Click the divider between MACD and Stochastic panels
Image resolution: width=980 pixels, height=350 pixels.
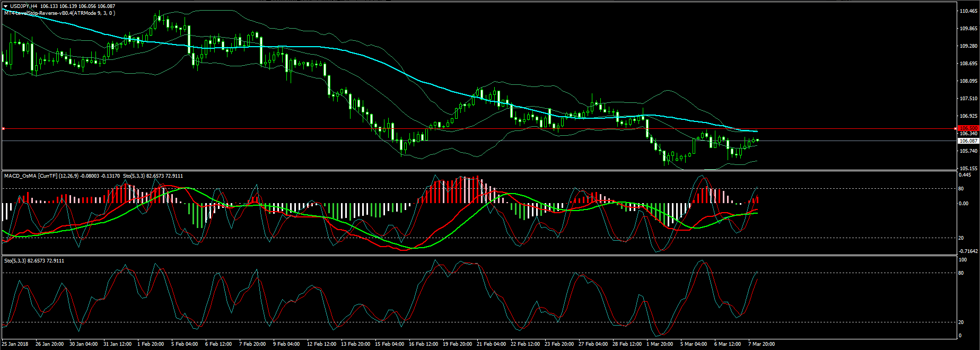[x=477, y=256]
